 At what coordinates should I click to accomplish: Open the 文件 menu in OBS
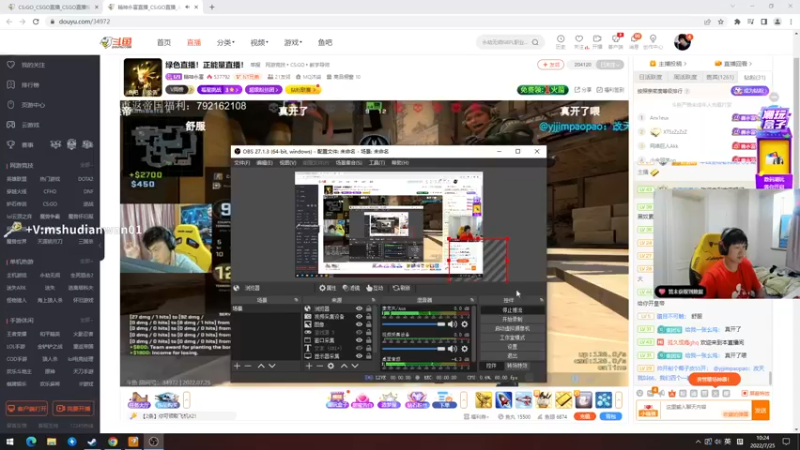click(242, 163)
